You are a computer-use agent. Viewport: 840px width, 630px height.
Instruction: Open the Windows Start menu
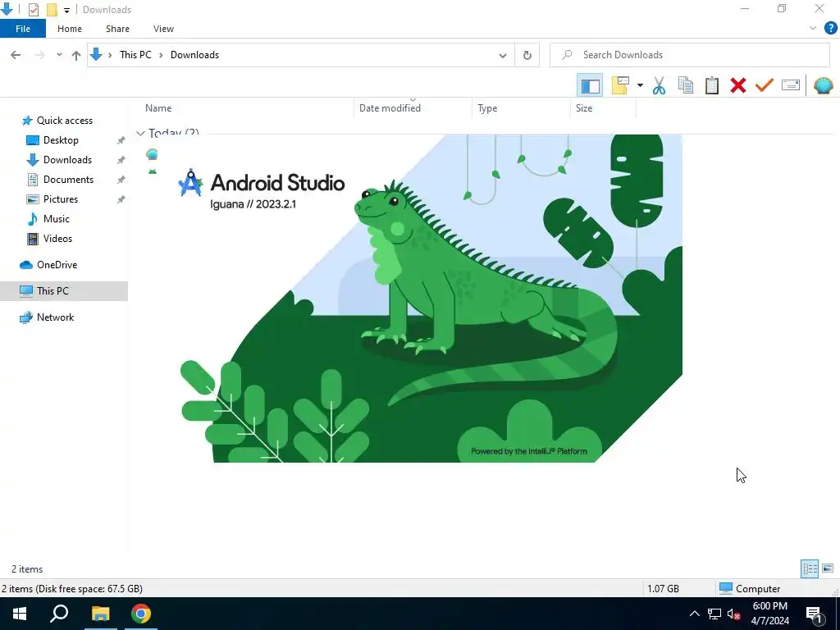[x=20, y=614]
